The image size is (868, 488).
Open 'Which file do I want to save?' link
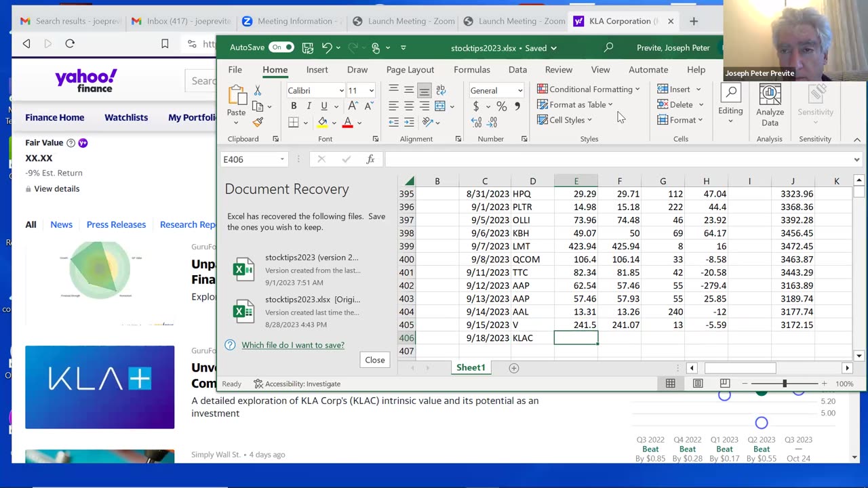tap(293, 345)
